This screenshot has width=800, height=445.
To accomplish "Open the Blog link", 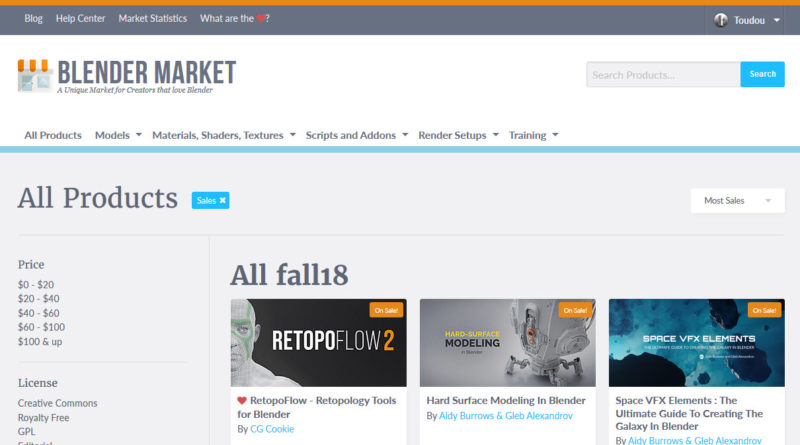I will (x=33, y=18).
